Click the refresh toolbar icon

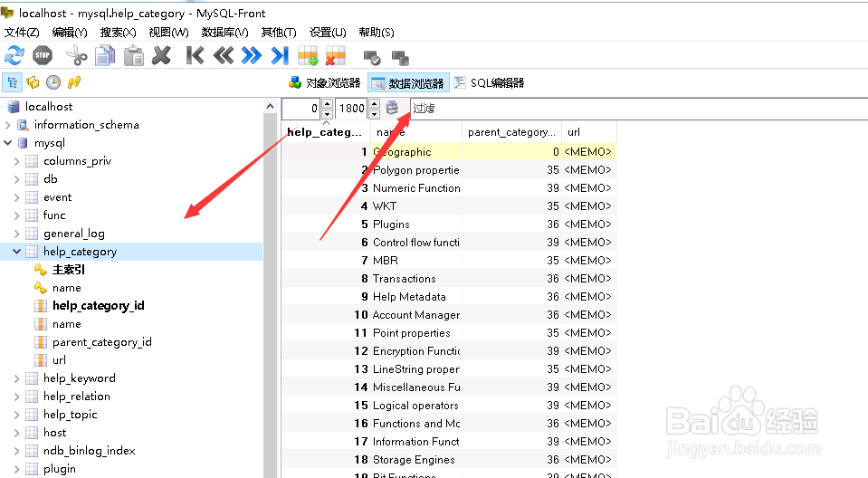tap(14, 55)
